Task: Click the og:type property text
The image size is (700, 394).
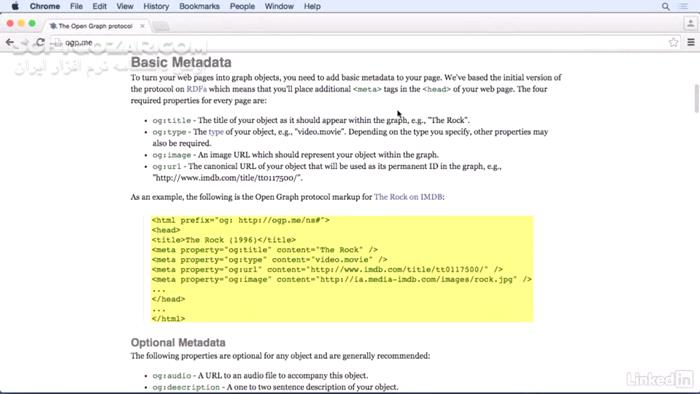Action: tap(169, 132)
